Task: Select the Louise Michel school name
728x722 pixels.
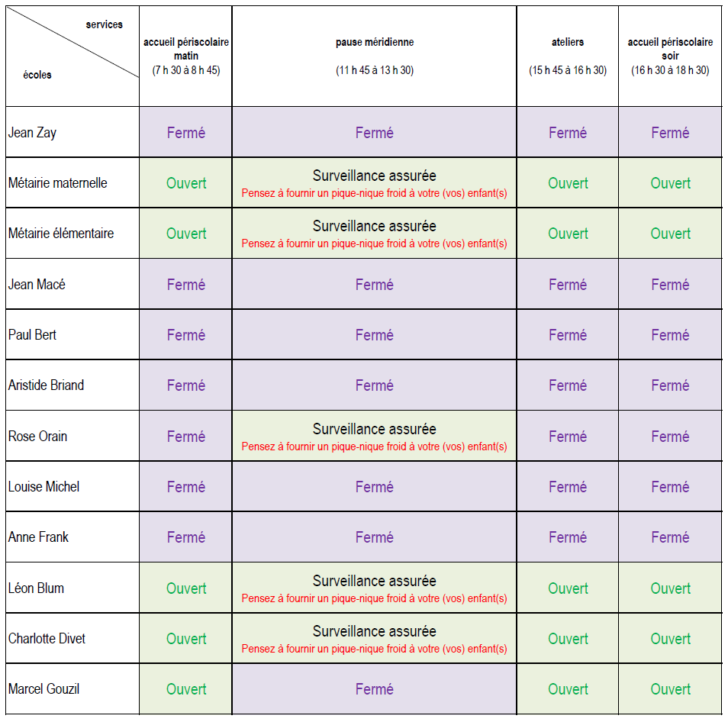Action: pyautogui.click(x=43, y=487)
